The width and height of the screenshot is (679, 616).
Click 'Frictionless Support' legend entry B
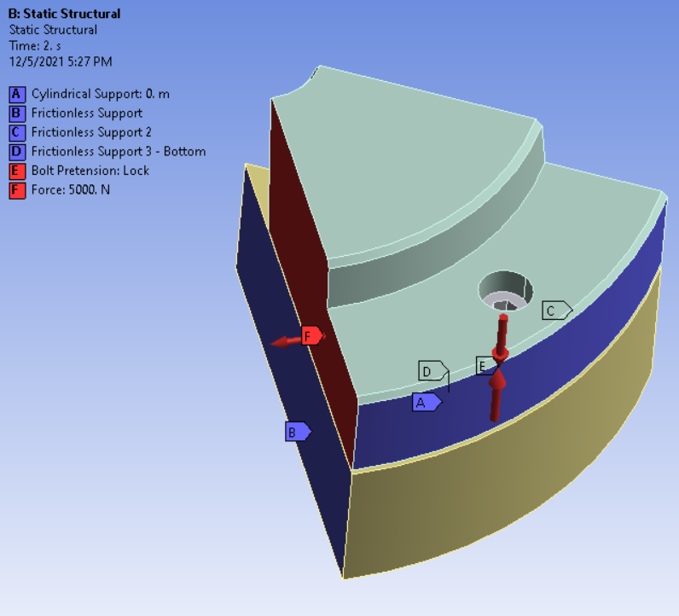click(x=87, y=113)
